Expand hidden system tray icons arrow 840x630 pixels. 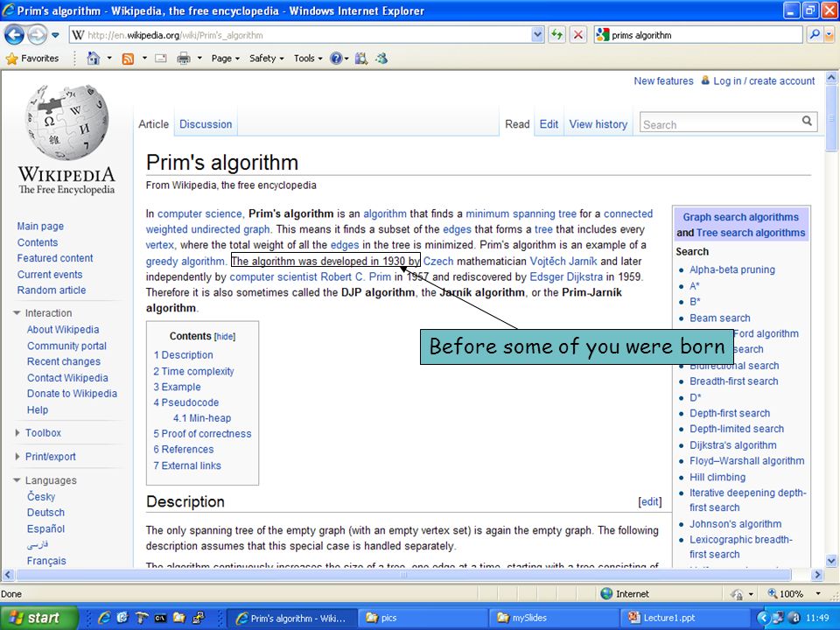[763, 619]
